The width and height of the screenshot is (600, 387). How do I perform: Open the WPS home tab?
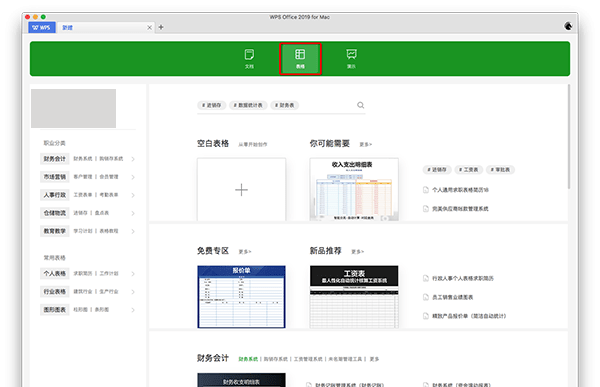point(42,28)
